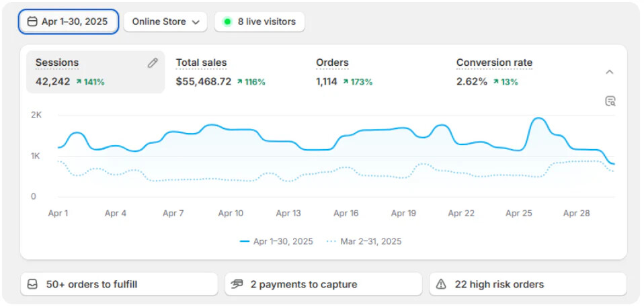The height and width of the screenshot is (307, 644).
Task: Collapse the metrics chart with the chevron
Action: [x=610, y=73]
